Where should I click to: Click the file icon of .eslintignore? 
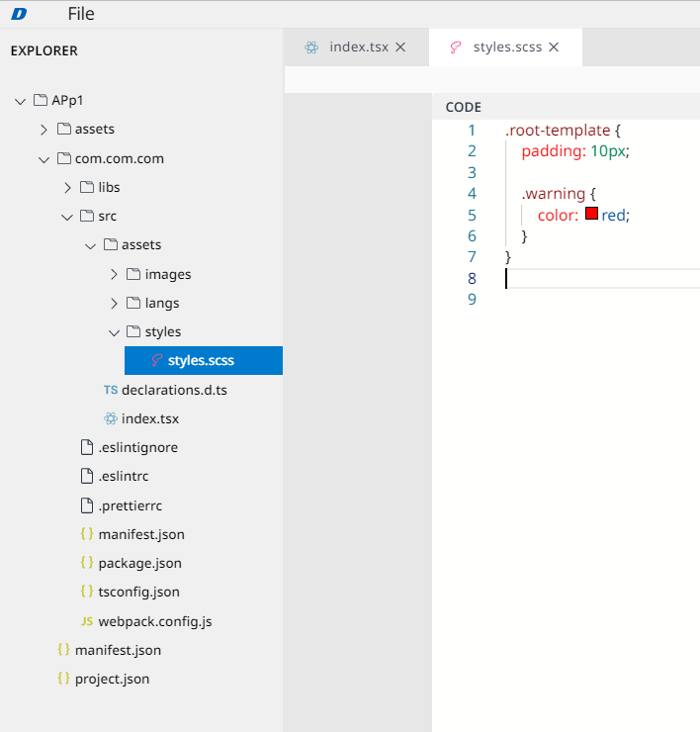click(x=87, y=447)
